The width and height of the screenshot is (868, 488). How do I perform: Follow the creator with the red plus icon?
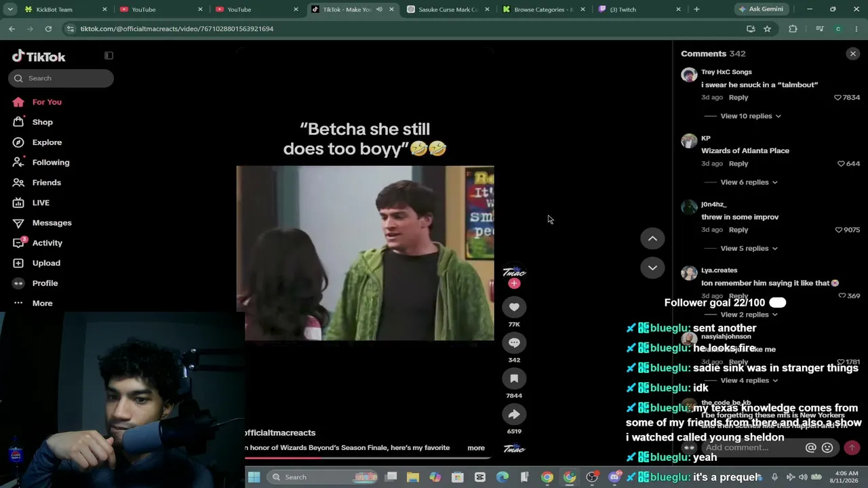click(x=514, y=283)
